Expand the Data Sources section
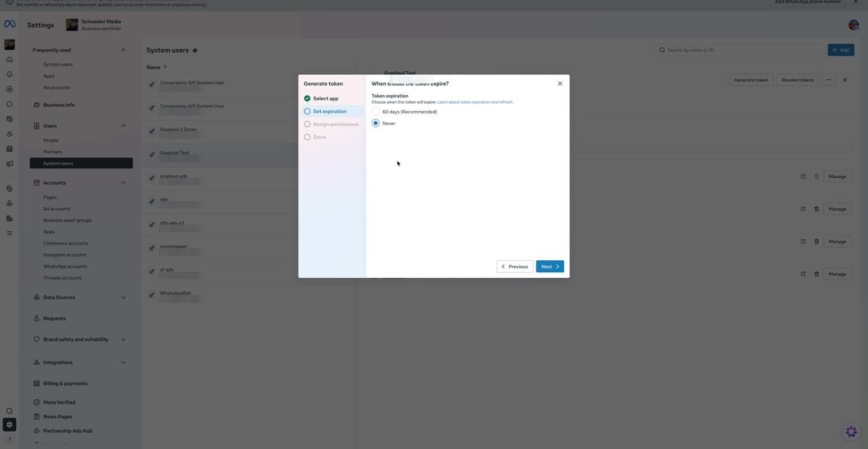The image size is (868, 449). (x=123, y=297)
